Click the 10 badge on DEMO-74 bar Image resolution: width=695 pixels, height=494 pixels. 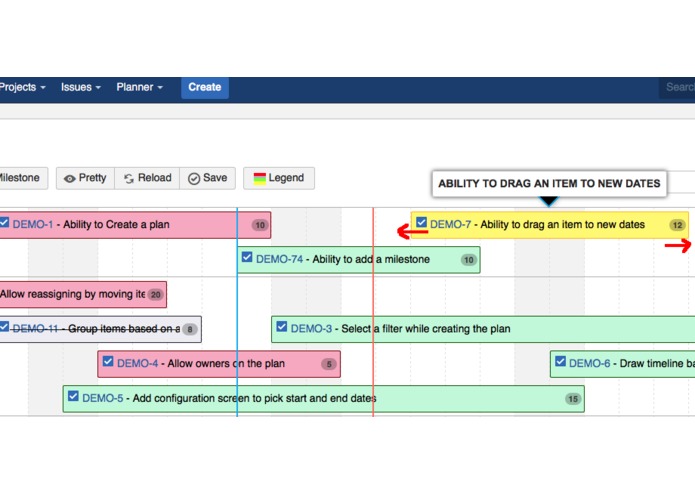[469, 260]
